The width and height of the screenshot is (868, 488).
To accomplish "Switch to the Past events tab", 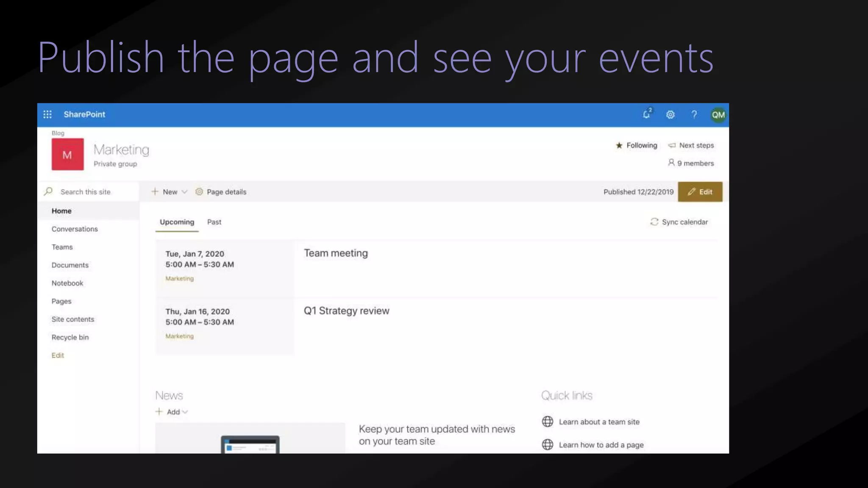I will pyautogui.click(x=214, y=222).
